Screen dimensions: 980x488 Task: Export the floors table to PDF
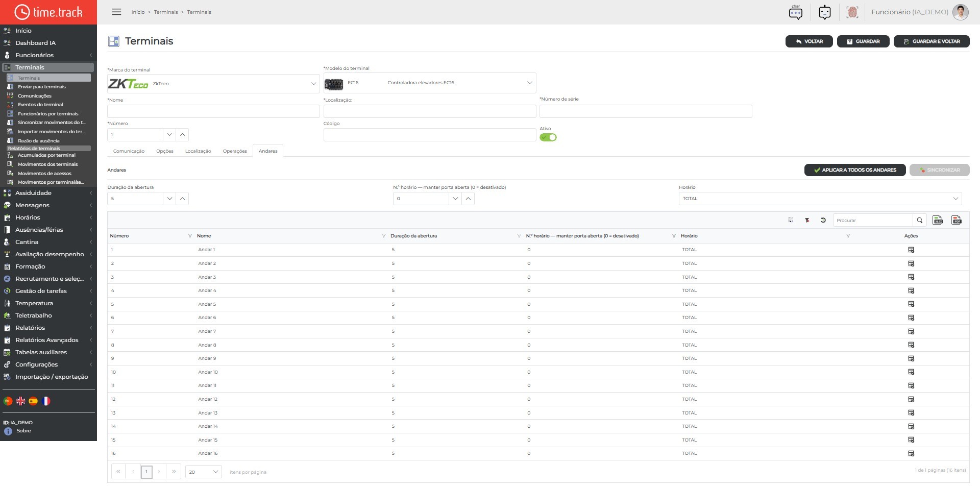click(957, 220)
